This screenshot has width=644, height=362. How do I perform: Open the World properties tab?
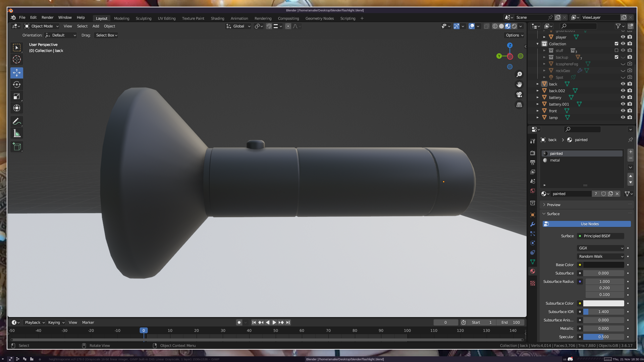tap(533, 191)
